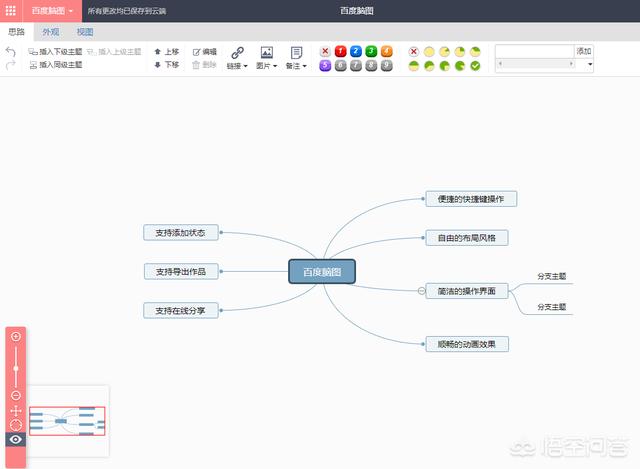The height and width of the screenshot is (469, 640).
Task: Click the 删除 delete button
Action: (x=204, y=64)
